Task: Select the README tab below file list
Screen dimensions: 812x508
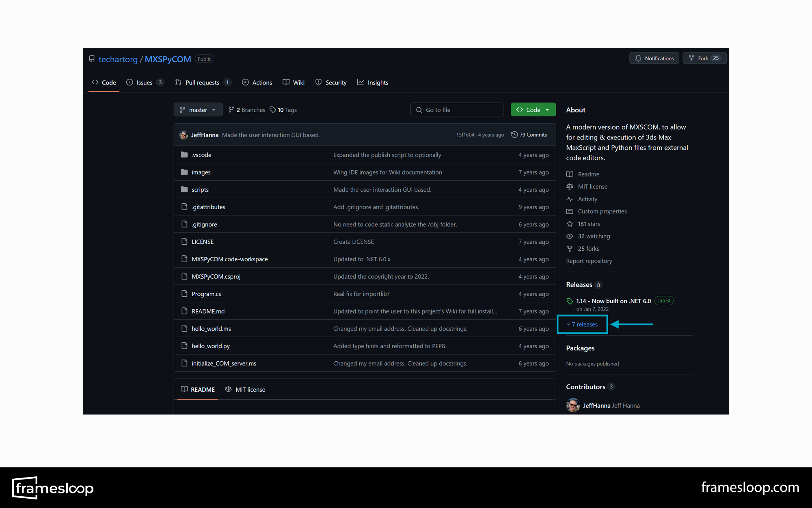Action: [x=198, y=389]
